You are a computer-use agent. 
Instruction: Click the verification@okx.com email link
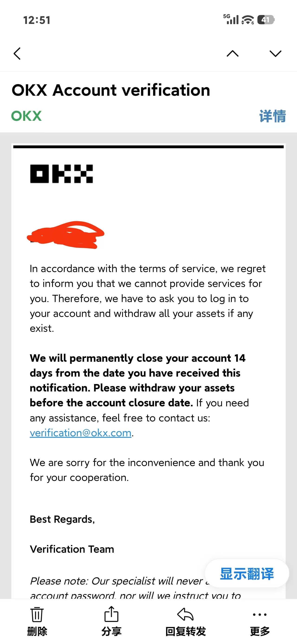coord(81,433)
